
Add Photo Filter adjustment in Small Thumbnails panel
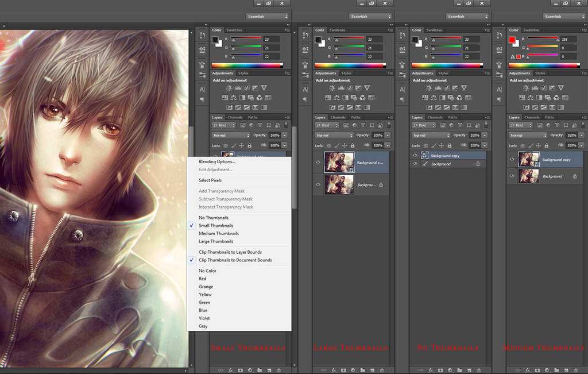pyautogui.click(x=251, y=98)
